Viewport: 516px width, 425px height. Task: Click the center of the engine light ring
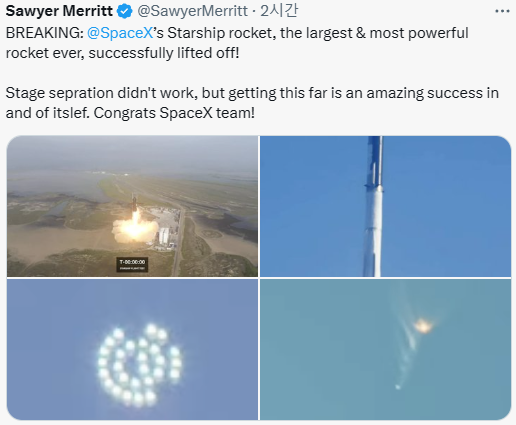139,365
